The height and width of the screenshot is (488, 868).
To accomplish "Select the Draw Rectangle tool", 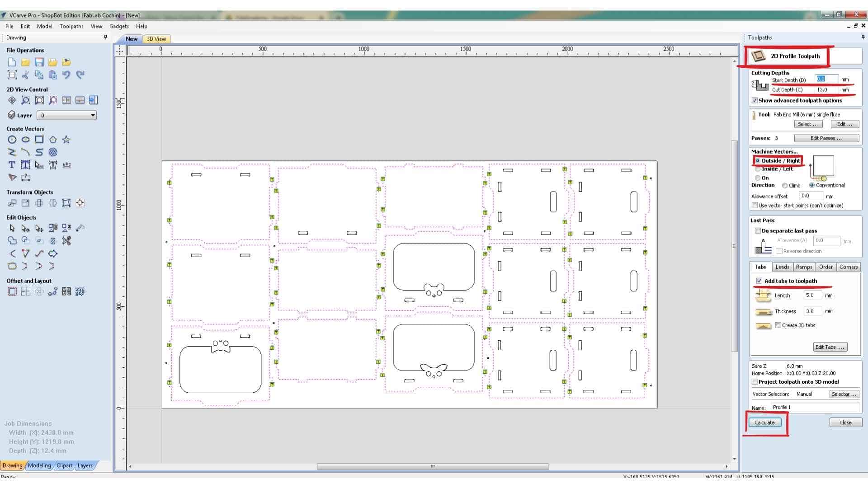I will [39, 140].
